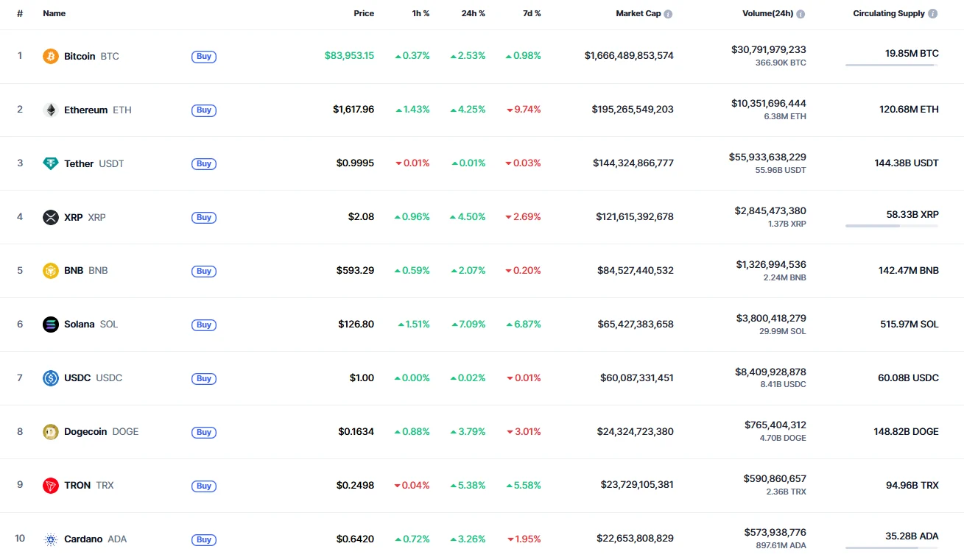Click the XRP coin logo icon

(51, 217)
